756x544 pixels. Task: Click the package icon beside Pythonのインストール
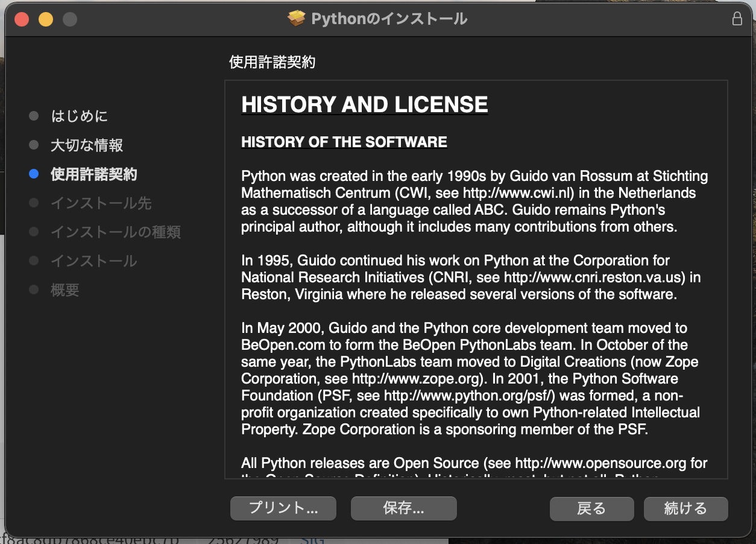point(297,19)
